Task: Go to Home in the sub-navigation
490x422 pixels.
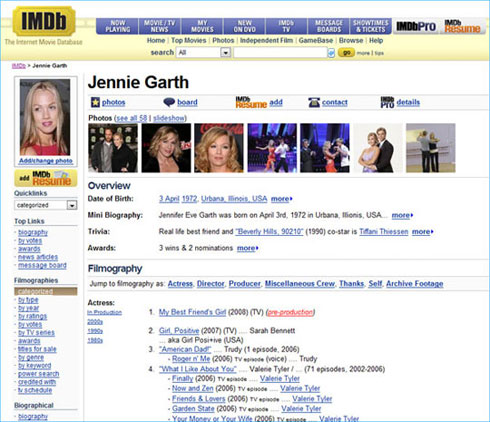Action: point(156,40)
